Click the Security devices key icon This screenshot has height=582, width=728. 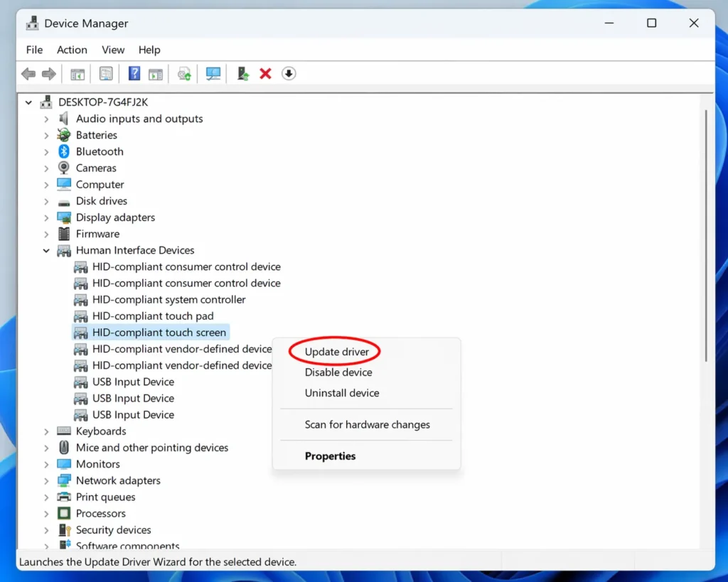[x=65, y=529]
